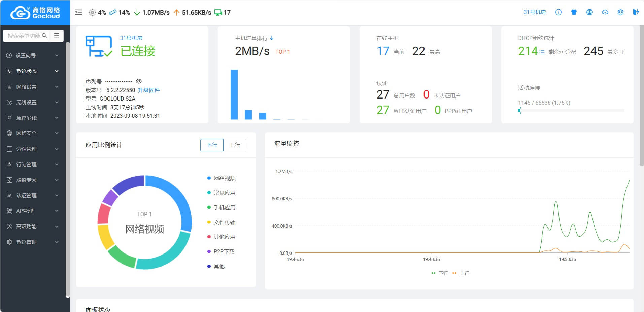Click the cloud upload icon
644x312 pixels.
tap(605, 12)
